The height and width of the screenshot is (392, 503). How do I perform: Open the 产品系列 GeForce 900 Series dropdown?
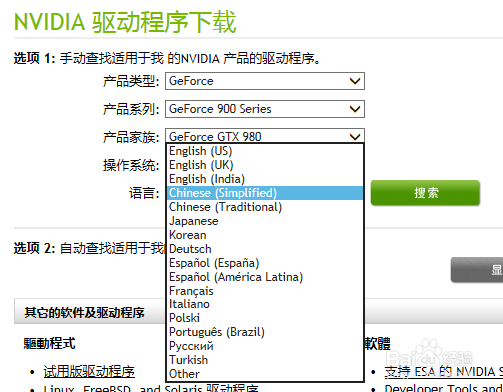pos(265,109)
